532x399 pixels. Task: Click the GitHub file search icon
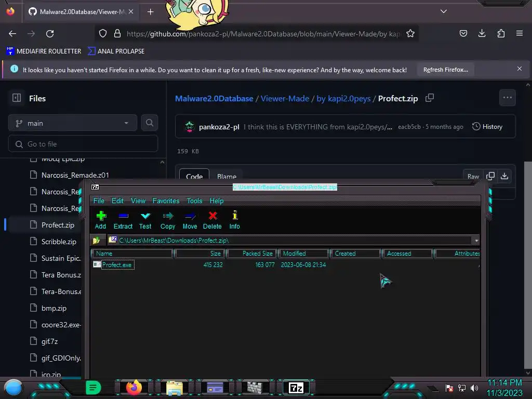[x=150, y=123]
